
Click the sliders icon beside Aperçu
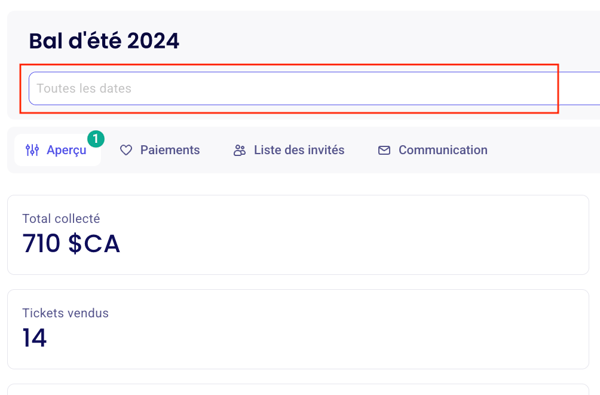tap(32, 150)
